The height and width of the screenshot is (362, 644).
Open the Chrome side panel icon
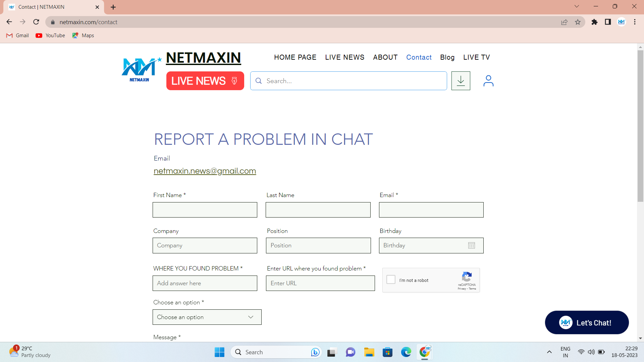click(608, 22)
